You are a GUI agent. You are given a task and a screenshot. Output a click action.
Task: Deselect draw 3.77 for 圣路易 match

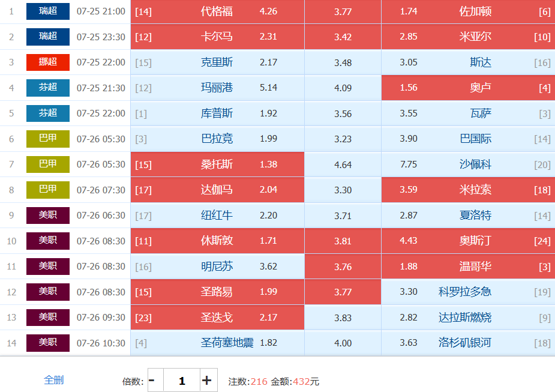coord(343,292)
